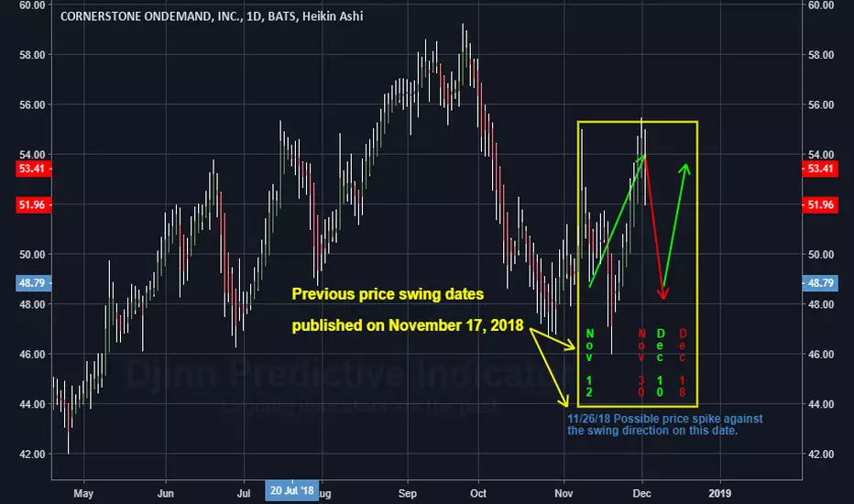Click the green vertical 'Nov 12' swing date label
Viewport: 854px width, 504px height.
pos(589,362)
